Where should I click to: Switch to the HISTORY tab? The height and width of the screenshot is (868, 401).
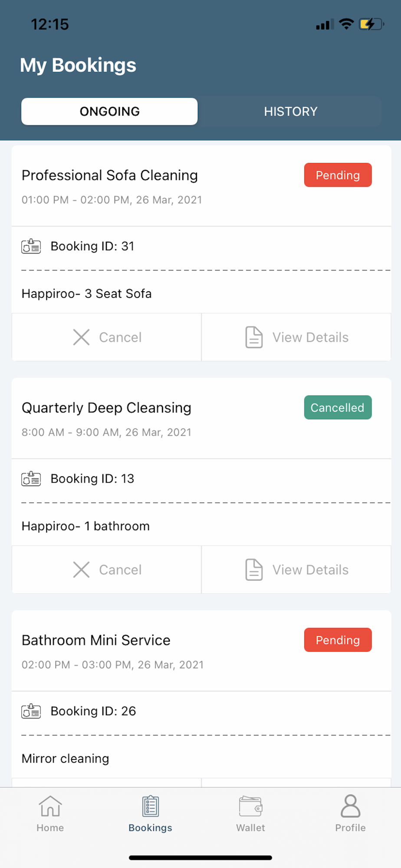pos(290,112)
